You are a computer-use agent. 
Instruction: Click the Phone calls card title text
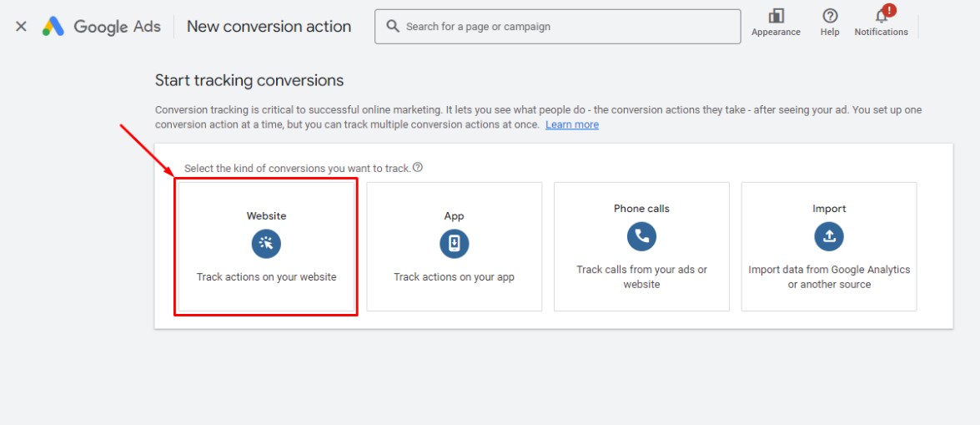[641, 209]
